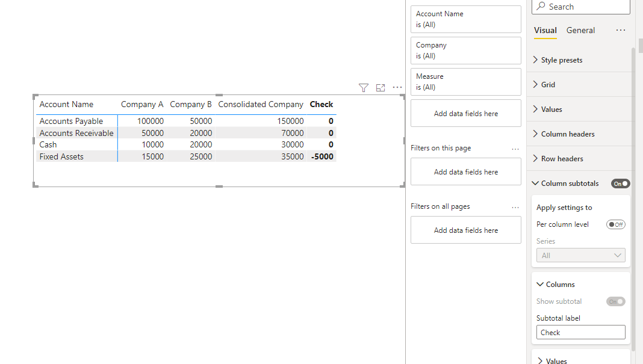Click the filter icon above the matrix visual
The height and width of the screenshot is (364, 643).
pyautogui.click(x=363, y=88)
